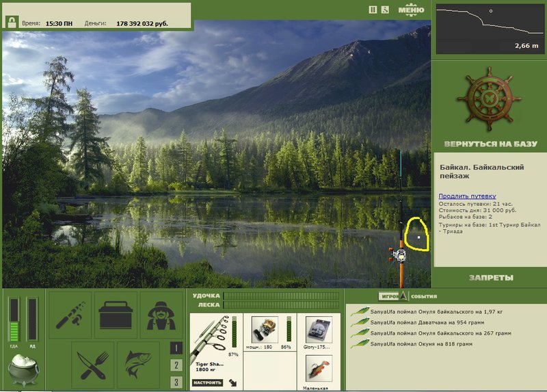
Task: Click the Окуня на 818 грамм message
Action: [x=421, y=344]
